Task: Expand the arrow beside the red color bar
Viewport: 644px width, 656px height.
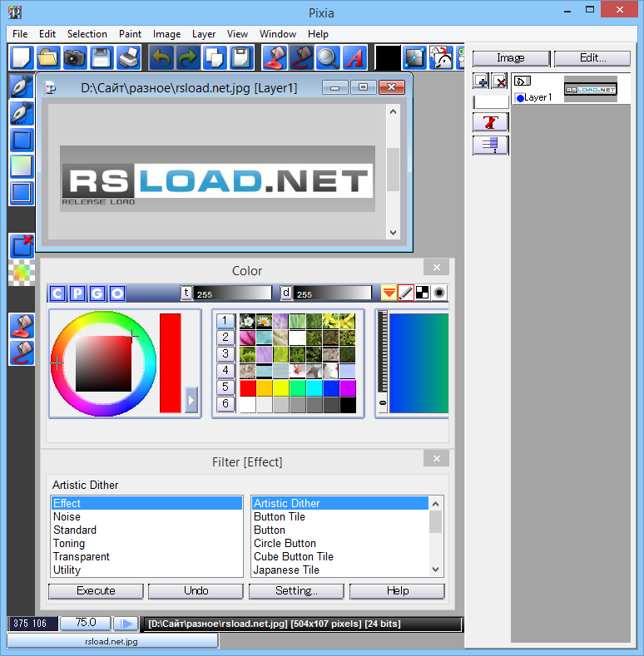Action: 191,400
